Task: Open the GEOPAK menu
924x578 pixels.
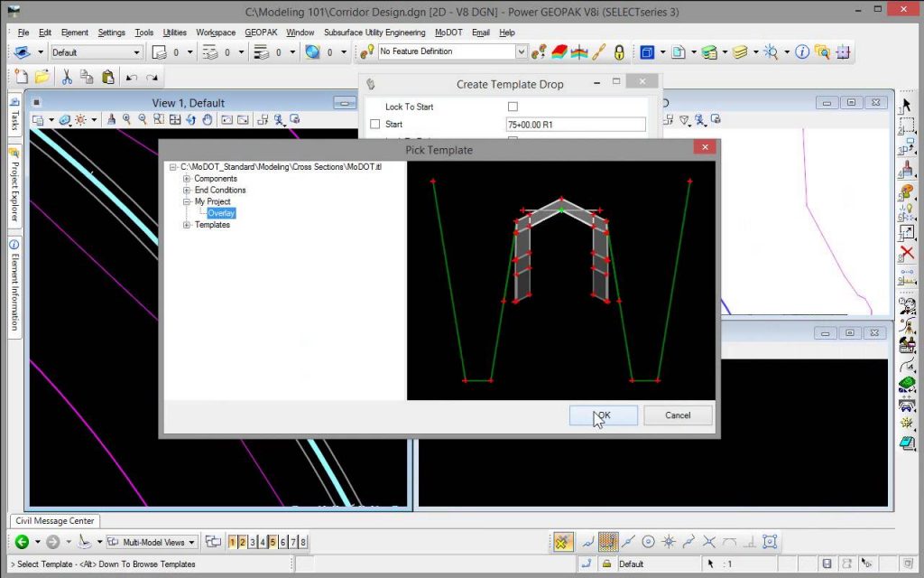Action: tap(261, 33)
